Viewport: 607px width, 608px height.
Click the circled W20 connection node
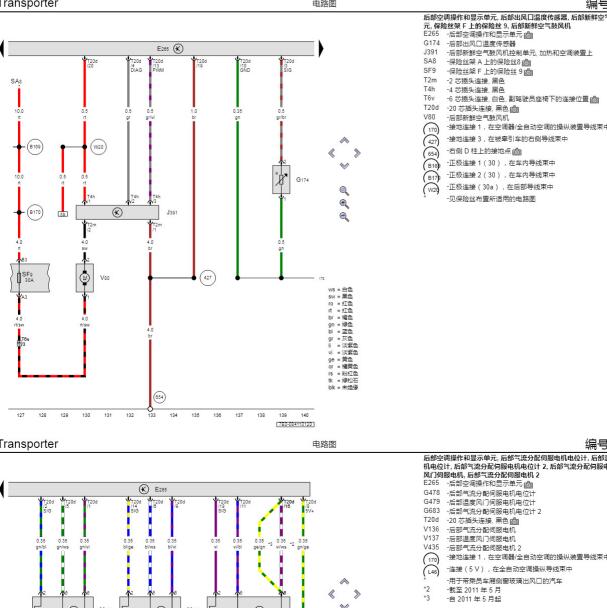(x=98, y=147)
